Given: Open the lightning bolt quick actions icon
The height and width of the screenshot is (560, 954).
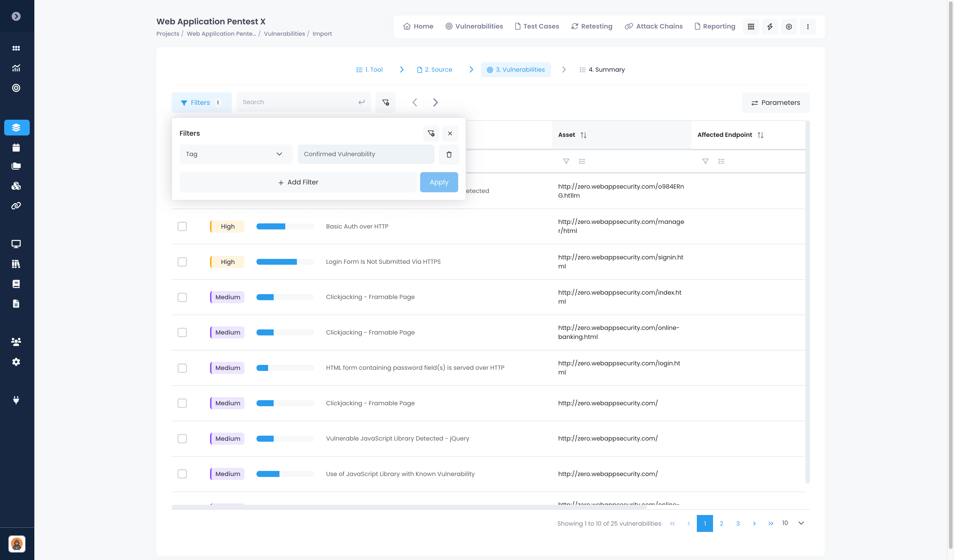Looking at the screenshot, I should point(770,26).
